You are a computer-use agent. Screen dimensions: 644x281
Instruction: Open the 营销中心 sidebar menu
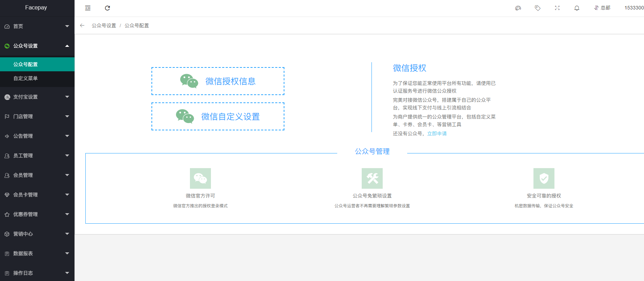point(37,234)
